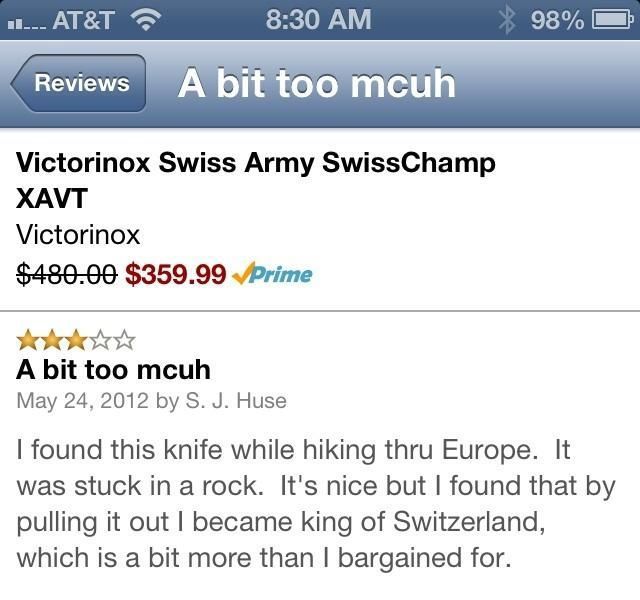This screenshot has height=600, width=640.
Task: Tap the battery indicator icon
Action: point(609,19)
